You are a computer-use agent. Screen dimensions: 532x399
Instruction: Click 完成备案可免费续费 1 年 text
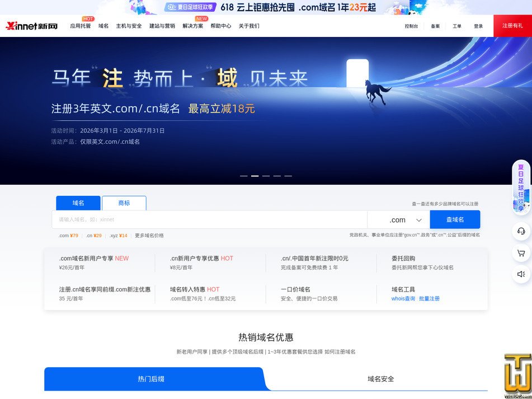[309, 267]
